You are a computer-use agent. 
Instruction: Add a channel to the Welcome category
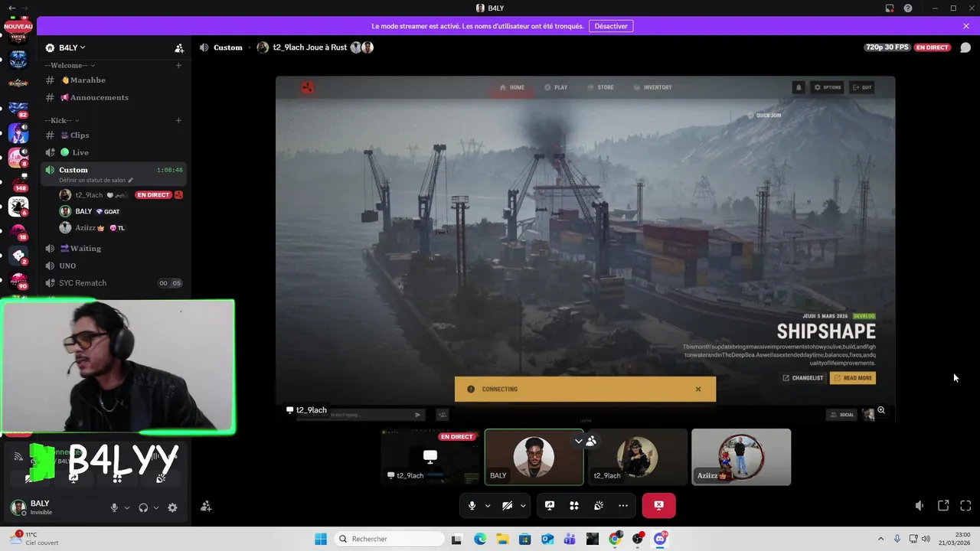pos(178,65)
